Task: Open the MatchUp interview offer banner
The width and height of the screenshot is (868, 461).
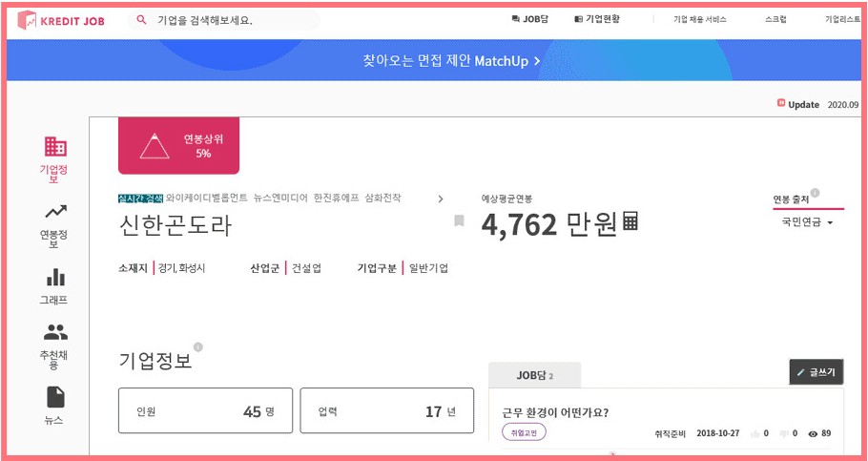Action: pos(451,60)
